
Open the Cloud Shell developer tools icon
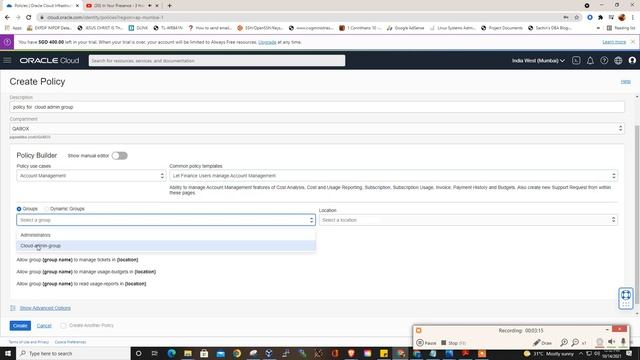(x=576, y=60)
